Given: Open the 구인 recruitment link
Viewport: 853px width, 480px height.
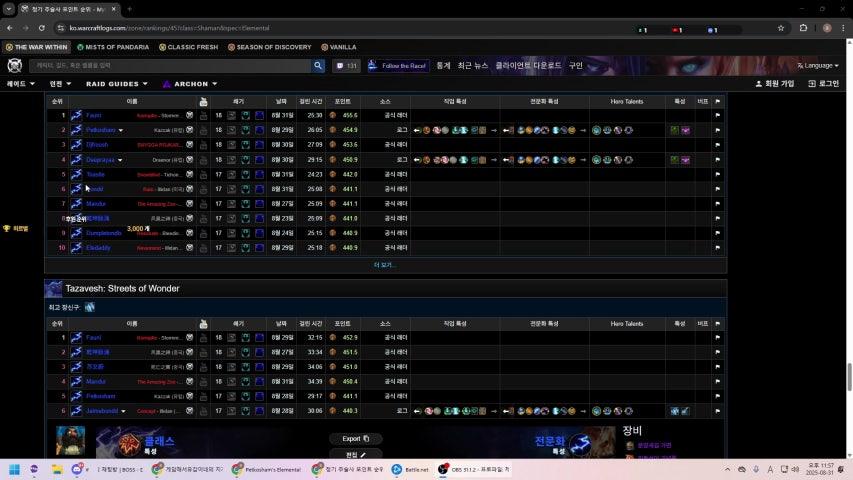Looking at the screenshot, I should pyautogui.click(x=576, y=65).
